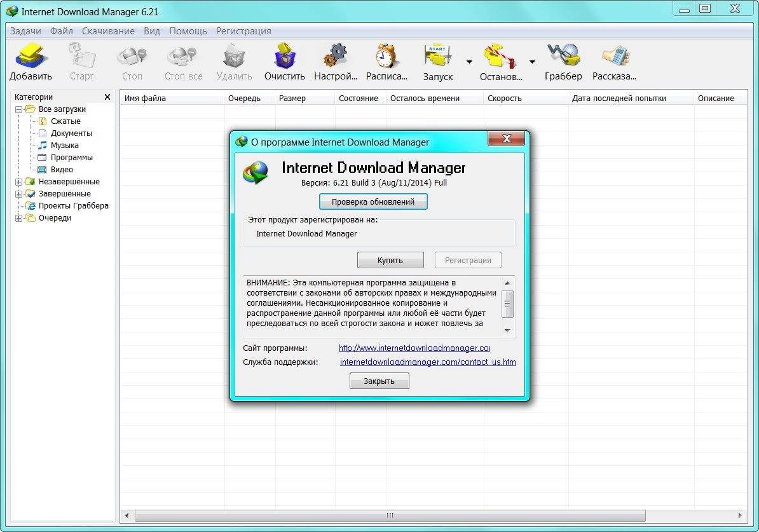Click registered name Internet Download Manager field
The height and width of the screenshot is (532, 759).
click(x=306, y=234)
